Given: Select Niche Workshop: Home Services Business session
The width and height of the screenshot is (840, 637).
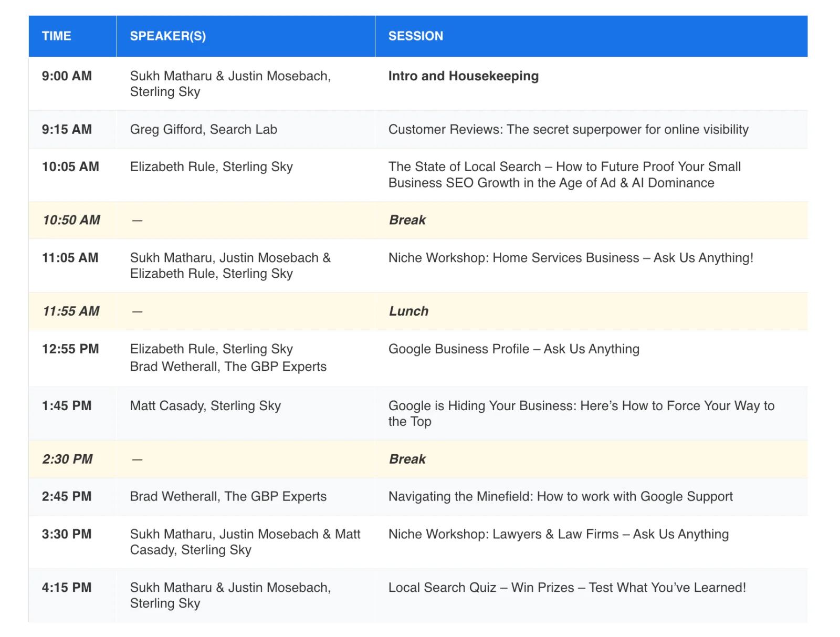Looking at the screenshot, I should tap(571, 258).
